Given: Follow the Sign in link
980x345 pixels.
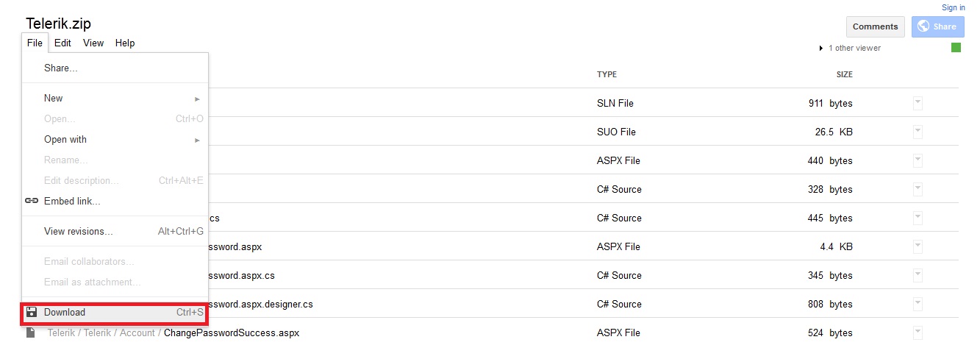Looking at the screenshot, I should click(x=953, y=7).
